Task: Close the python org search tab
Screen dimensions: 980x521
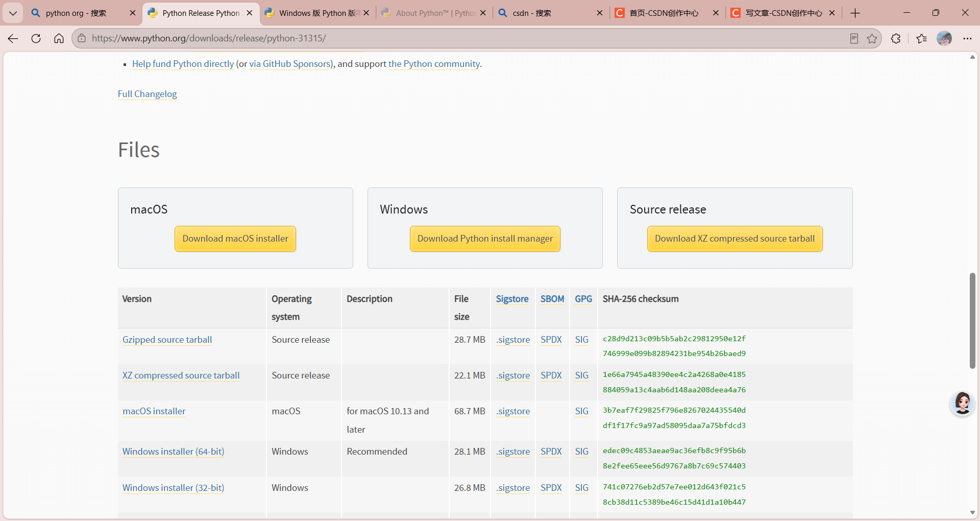Action: (x=133, y=13)
